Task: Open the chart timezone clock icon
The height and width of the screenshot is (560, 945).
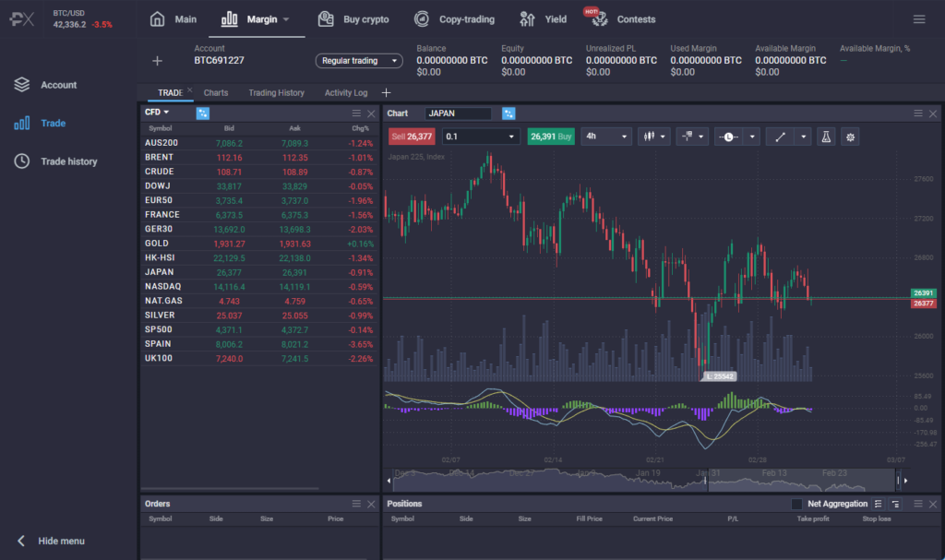Action: (x=726, y=137)
